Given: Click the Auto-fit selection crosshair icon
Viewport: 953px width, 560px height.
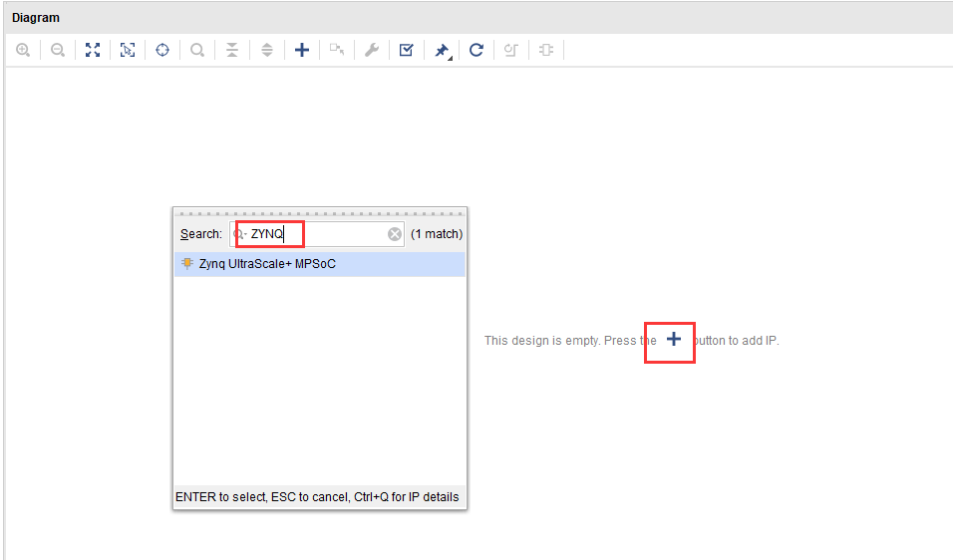Looking at the screenshot, I should 162,50.
